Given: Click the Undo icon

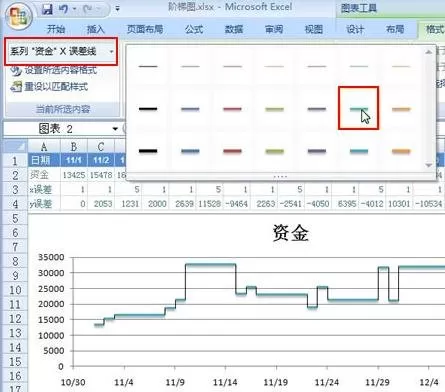Looking at the screenshot, I should click(63, 9).
